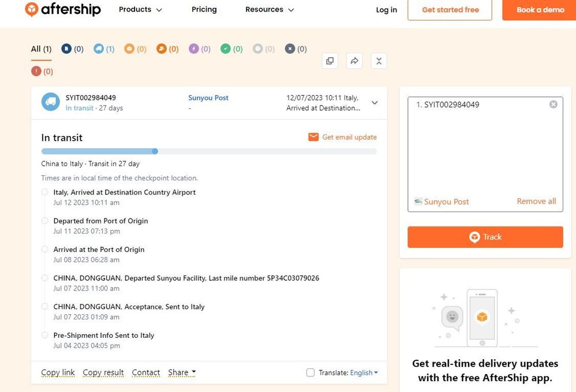The width and height of the screenshot is (576, 392).
Task: Click the Sunyou Post carrier link
Action: (208, 97)
